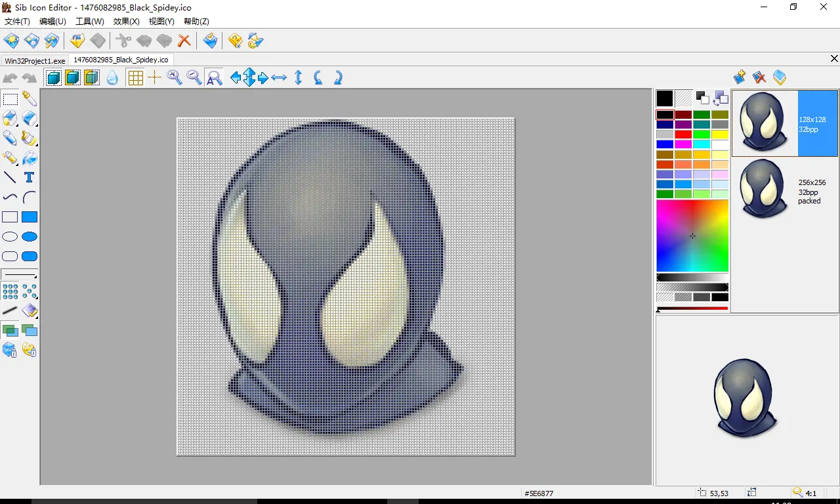This screenshot has height=504, width=840.
Task: Toggle the center crosshair lines
Action: [x=154, y=78]
